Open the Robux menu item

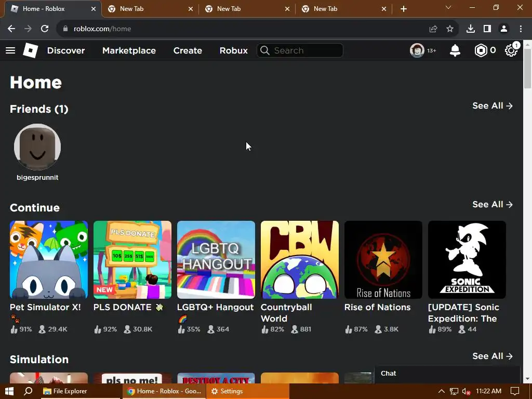(233, 50)
